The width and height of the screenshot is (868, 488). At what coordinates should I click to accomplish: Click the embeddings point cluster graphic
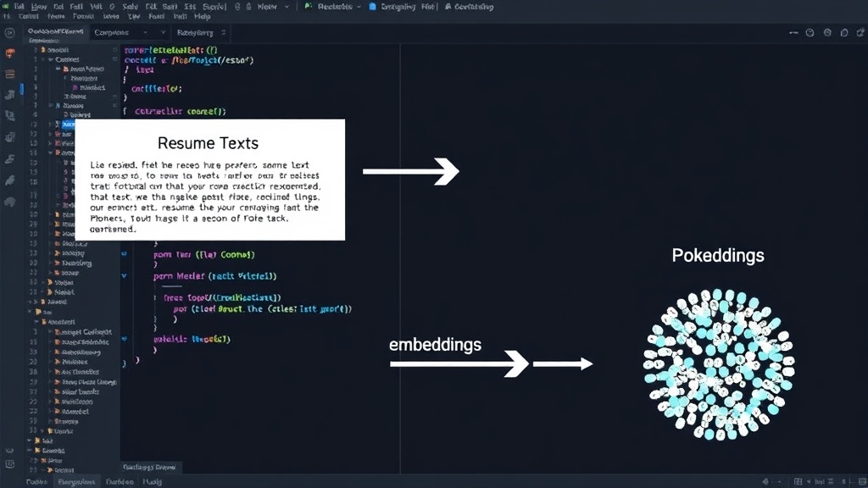point(719,364)
